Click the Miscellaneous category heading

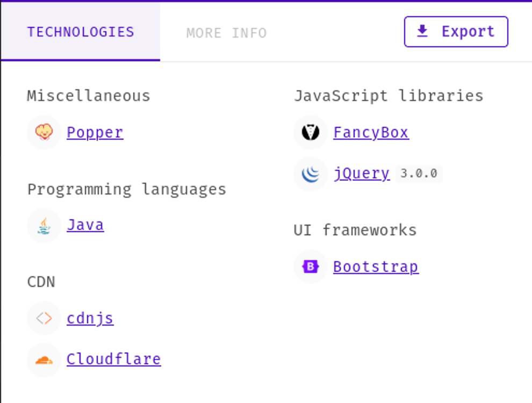pyautogui.click(x=89, y=96)
